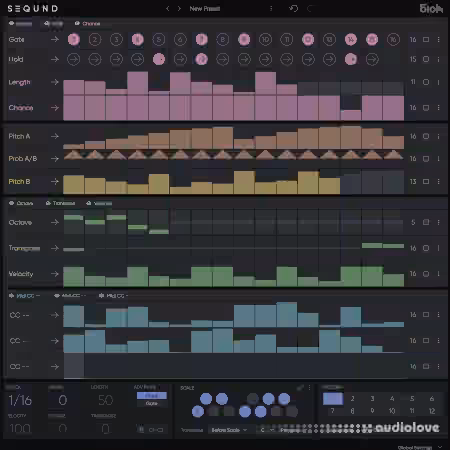
Task: Change Length lane playback direction arrow
Action: [55, 82]
